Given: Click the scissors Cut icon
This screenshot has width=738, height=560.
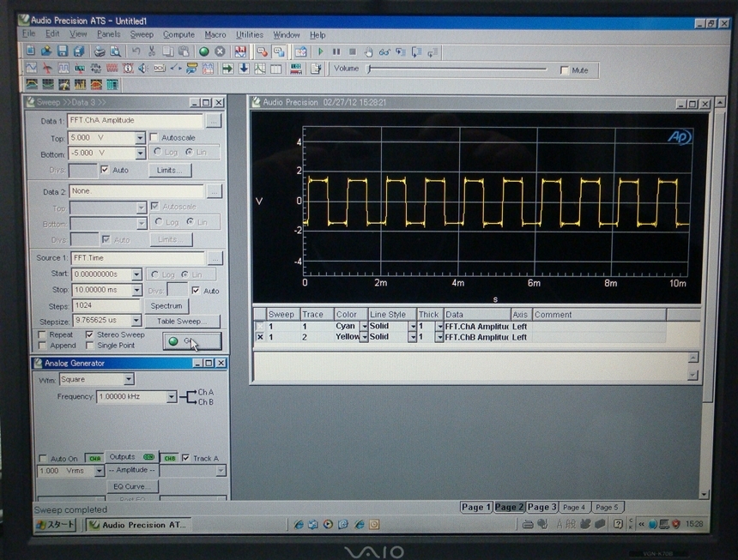Looking at the screenshot, I should tap(152, 51).
